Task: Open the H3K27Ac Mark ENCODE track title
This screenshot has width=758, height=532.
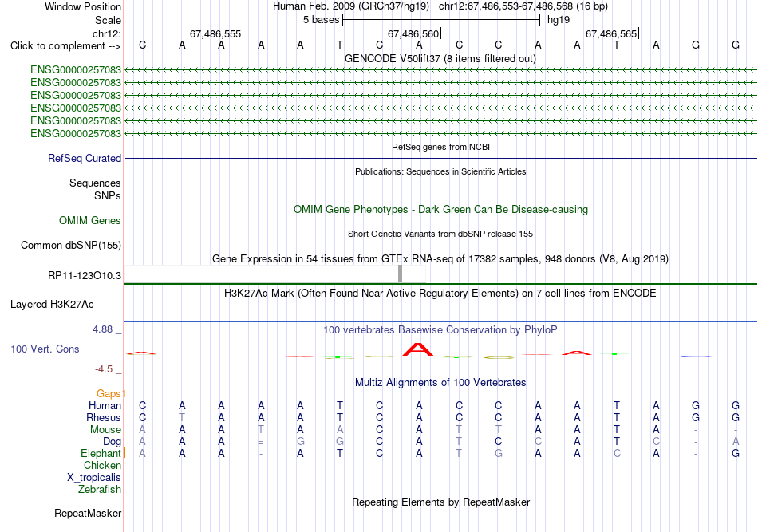Action: (440, 294)
